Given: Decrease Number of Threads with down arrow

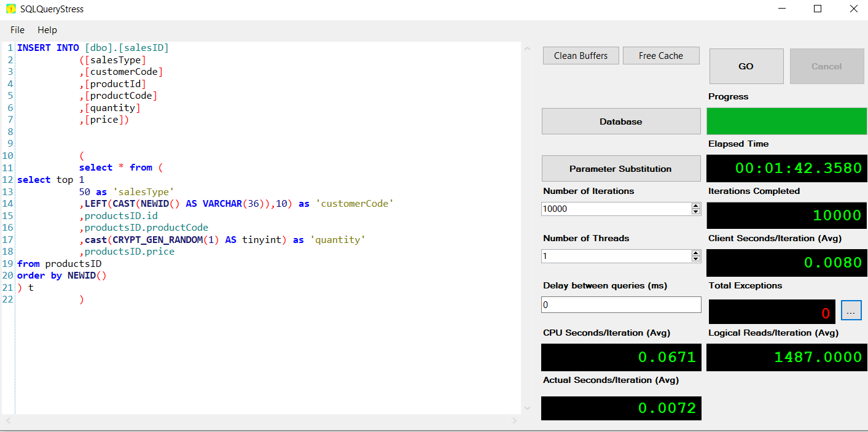Looking at the screenshot, I should 696,259.
